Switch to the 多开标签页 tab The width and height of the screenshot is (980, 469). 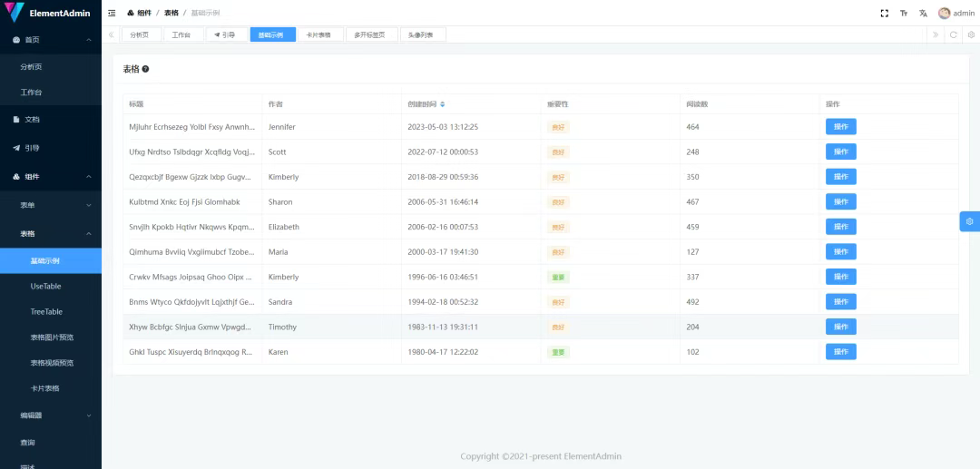pos(372,35)
